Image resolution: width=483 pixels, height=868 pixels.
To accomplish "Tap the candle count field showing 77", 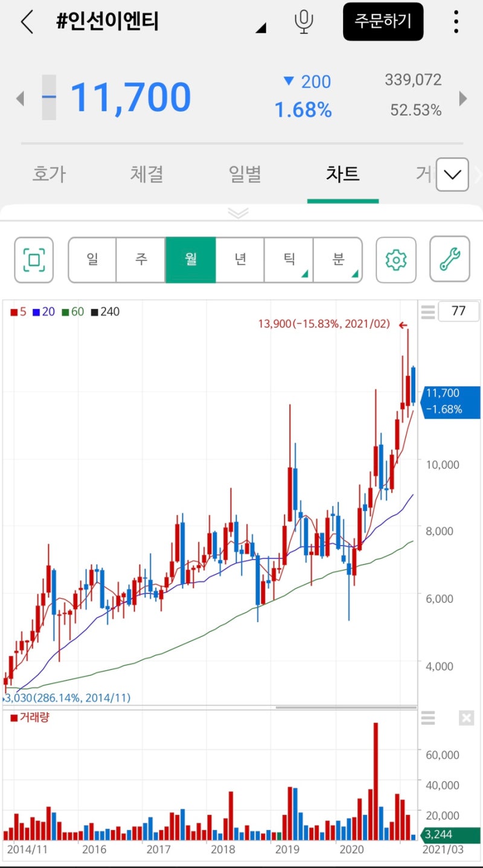I will [x=459, y=311].
